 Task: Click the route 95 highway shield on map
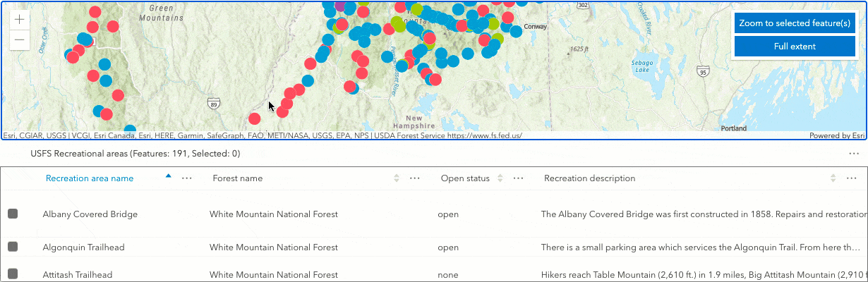pyautogui.click(x=702, y=71)
